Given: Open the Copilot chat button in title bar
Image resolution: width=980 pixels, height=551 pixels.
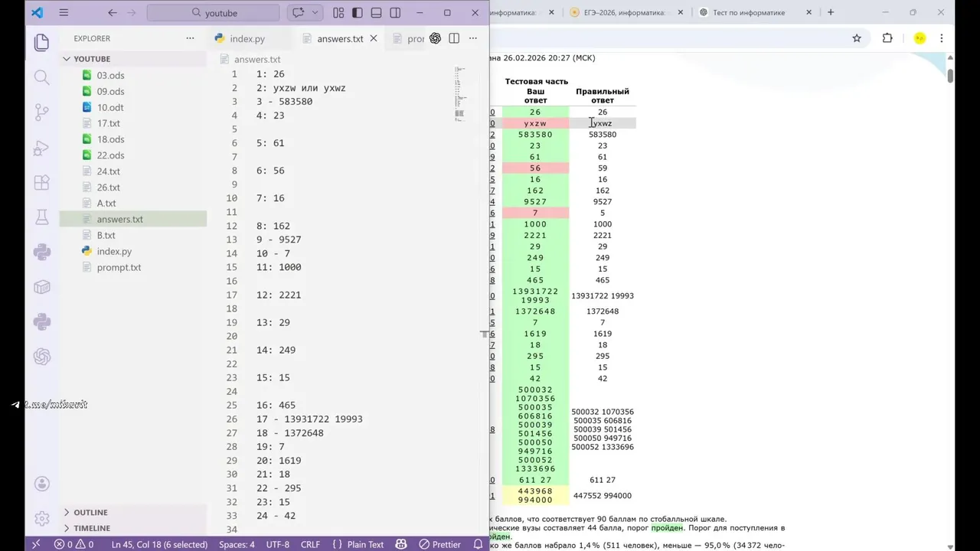Looking at the screenshot, I should tap(298, 13).
